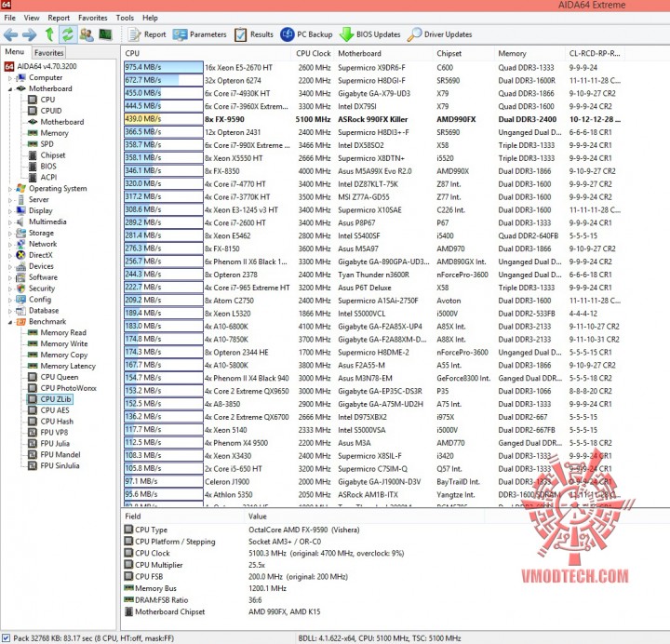Expand the Computer tree node
The width and height of the screenshot is (670, 644).
pos(10,78)
